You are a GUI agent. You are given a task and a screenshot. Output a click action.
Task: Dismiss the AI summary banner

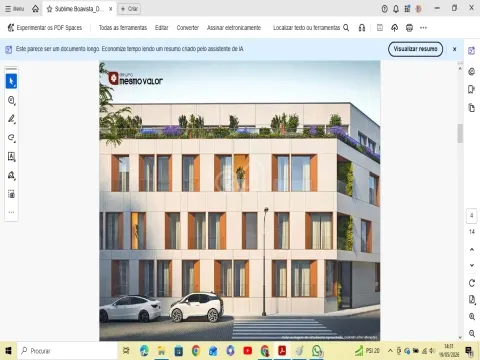click(454, 49)
